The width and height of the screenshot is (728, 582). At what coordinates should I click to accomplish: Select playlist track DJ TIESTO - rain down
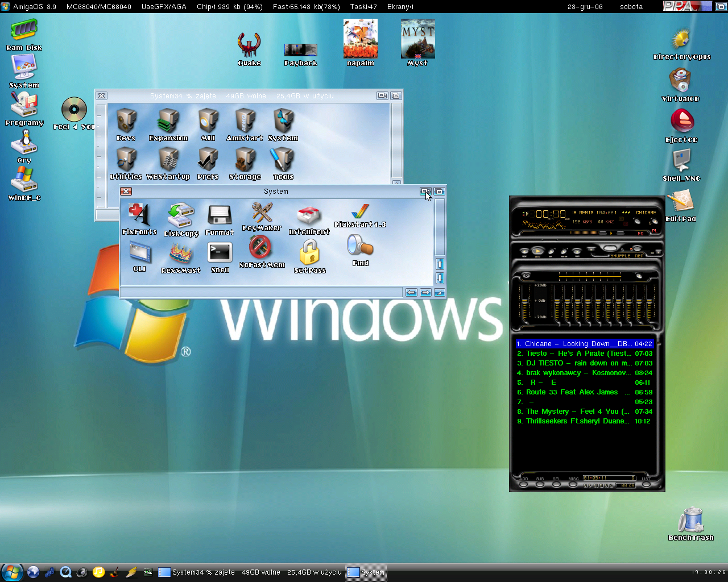pyautogui.click(x=585, y=363)
